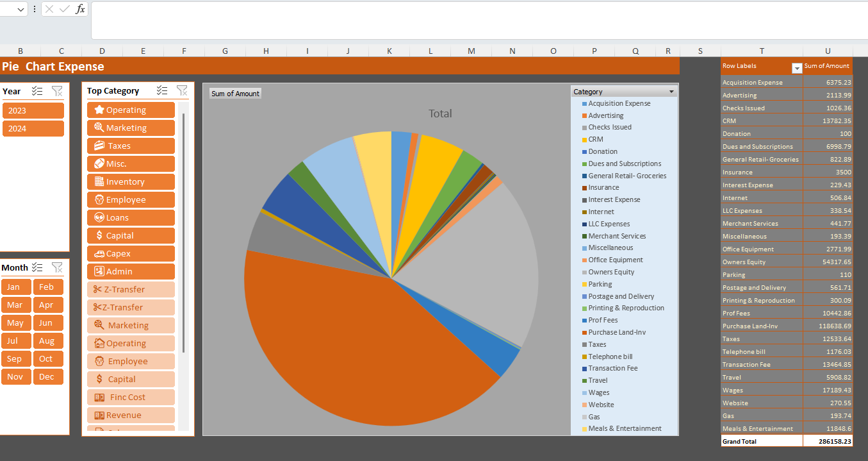This screenshot has height=461, width=868.
Task: Enable multi-select on the Year slicer
Action: [x=37, y=91]
